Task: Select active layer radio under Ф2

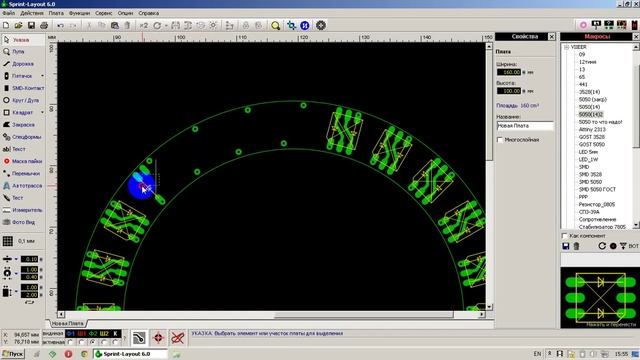Action: [x=93, y=342]
